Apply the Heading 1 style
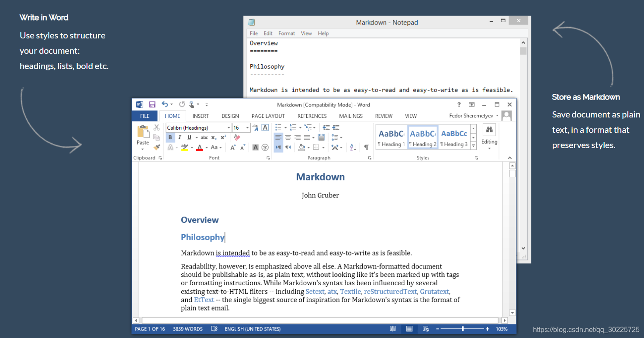 pyautogui.click(x=391, y=137)
